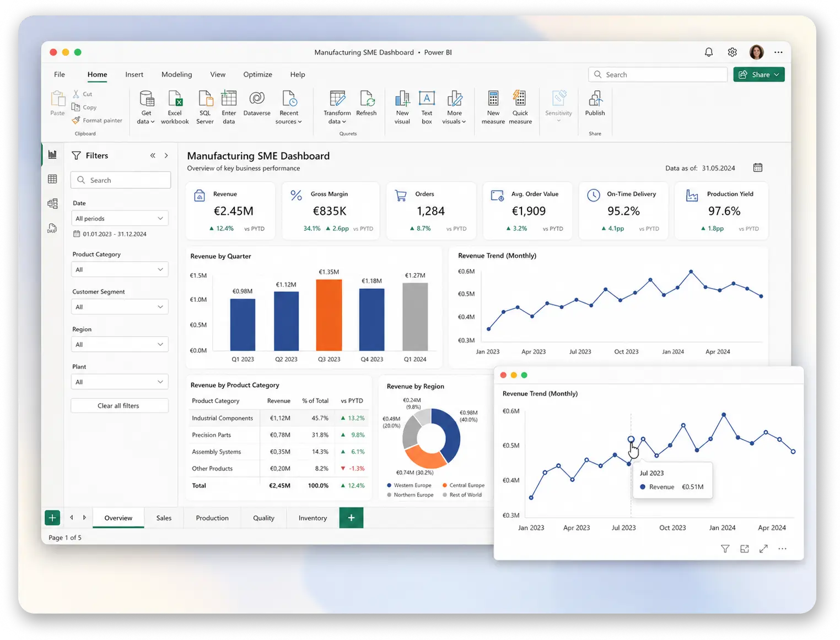Viewport: 840px width, 640px height.
Task: Open Recent sources in the ribbon
Action: [289, 107]
